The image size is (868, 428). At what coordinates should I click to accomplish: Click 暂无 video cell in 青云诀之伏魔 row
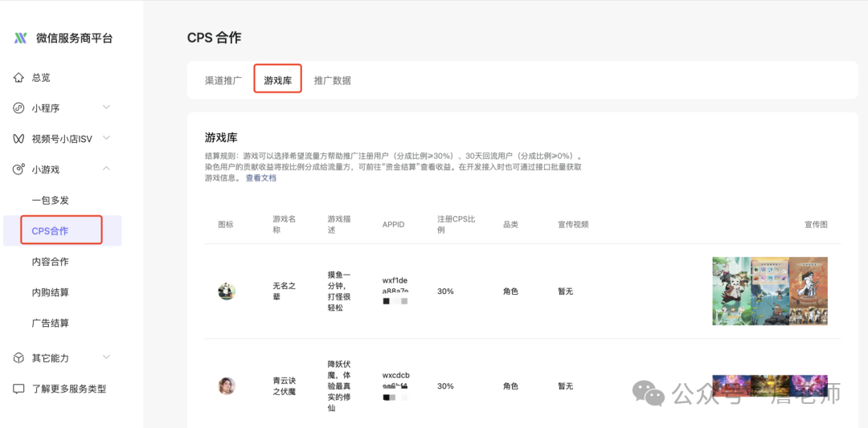565,386
